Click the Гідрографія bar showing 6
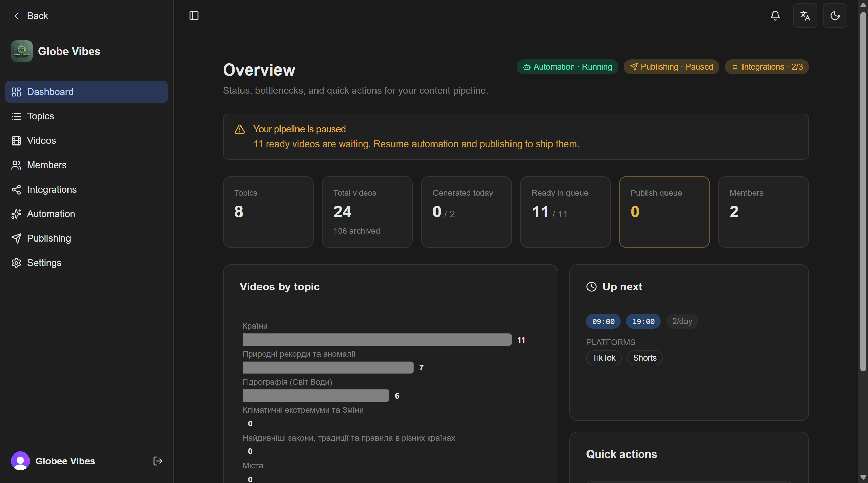 pyautogui.click(x=316, y=395)
